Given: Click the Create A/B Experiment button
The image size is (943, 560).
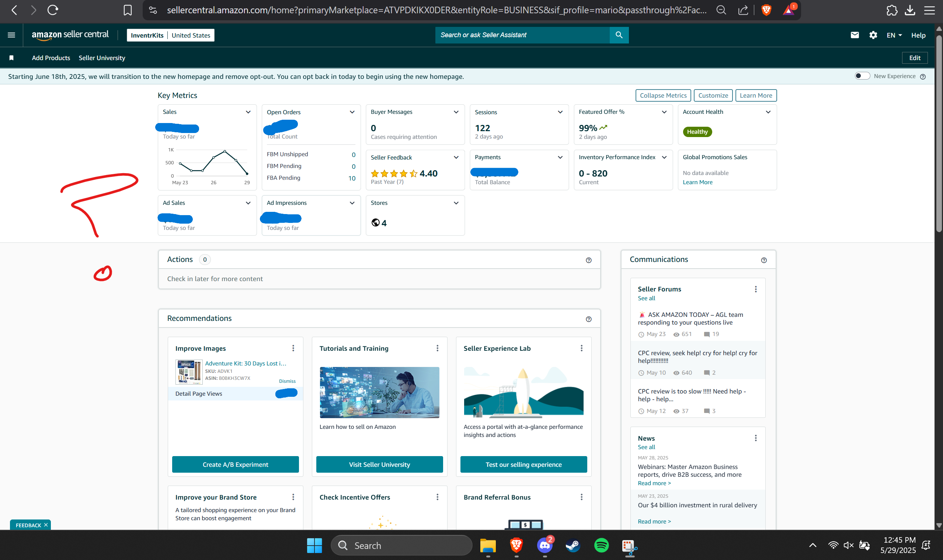Looking at the screenshot, I should 235,464.
